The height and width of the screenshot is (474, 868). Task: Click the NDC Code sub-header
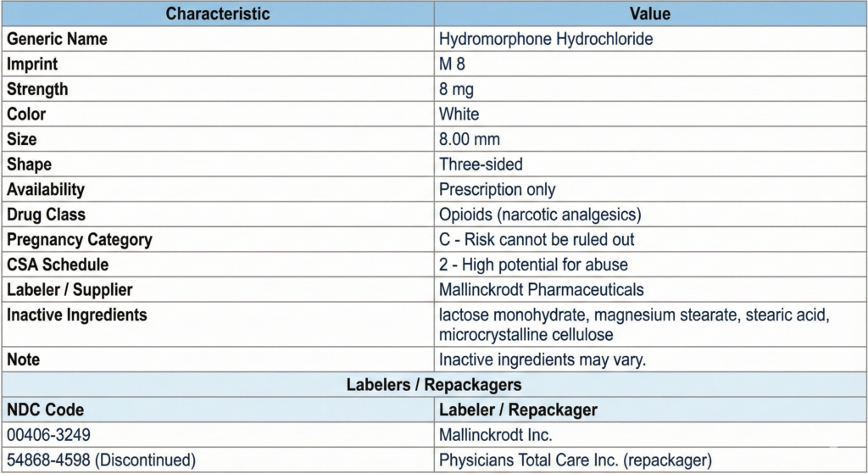tap(46, 410)
